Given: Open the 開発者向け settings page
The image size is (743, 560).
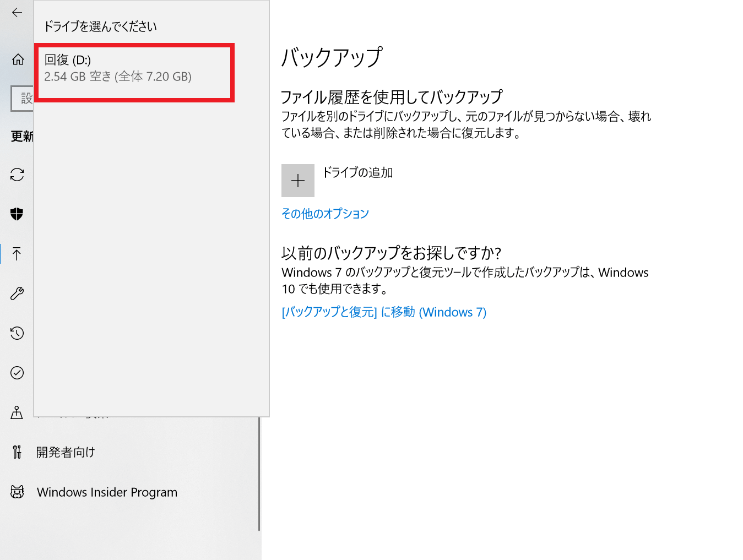Looking at the screenshot, I should [x=66, y=452].
